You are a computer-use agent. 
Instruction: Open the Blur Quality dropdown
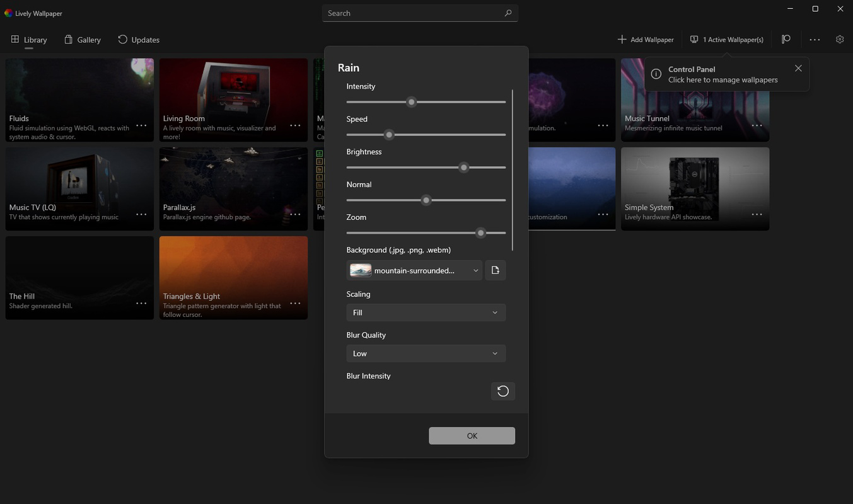426,353
